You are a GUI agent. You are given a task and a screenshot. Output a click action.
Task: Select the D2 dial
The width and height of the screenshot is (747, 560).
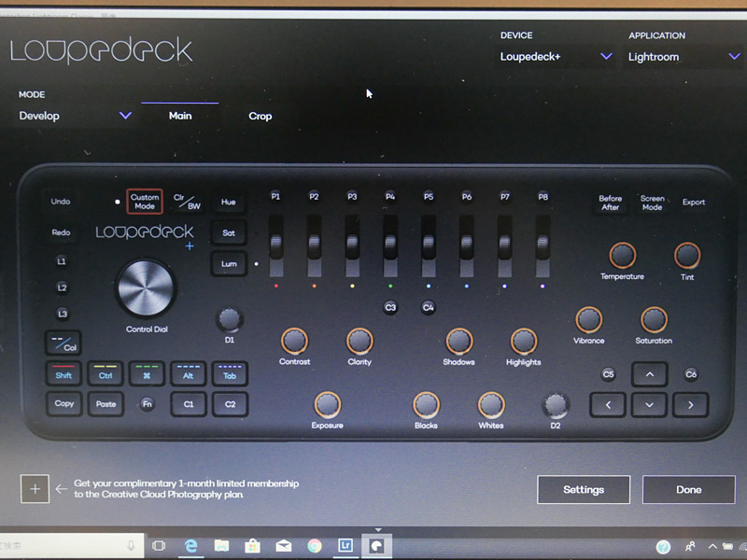coord(555,405)
